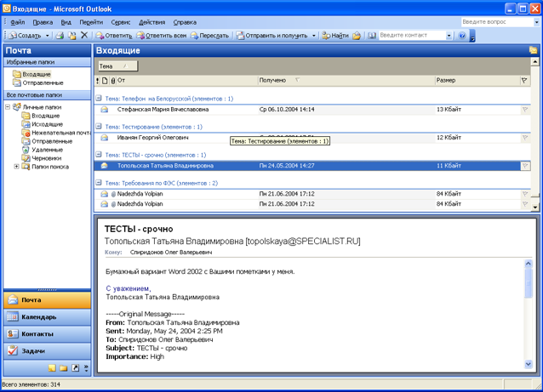Open the Notes icon in navigation pane
This screenshot has height=392, width=543.
(52, 368)
